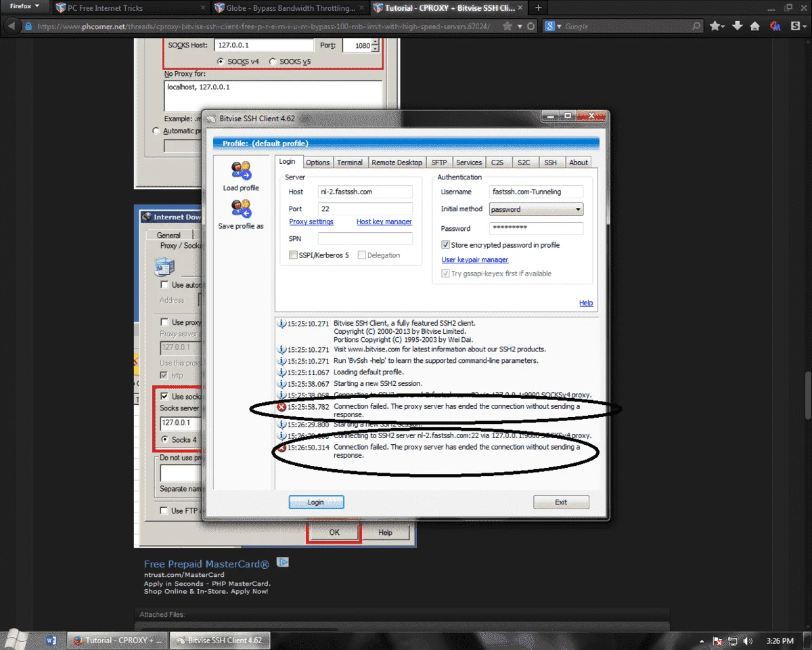Select Socks 4 radio in IDM window
Viewport: 812px width, 650px height.
coord(164,439)
